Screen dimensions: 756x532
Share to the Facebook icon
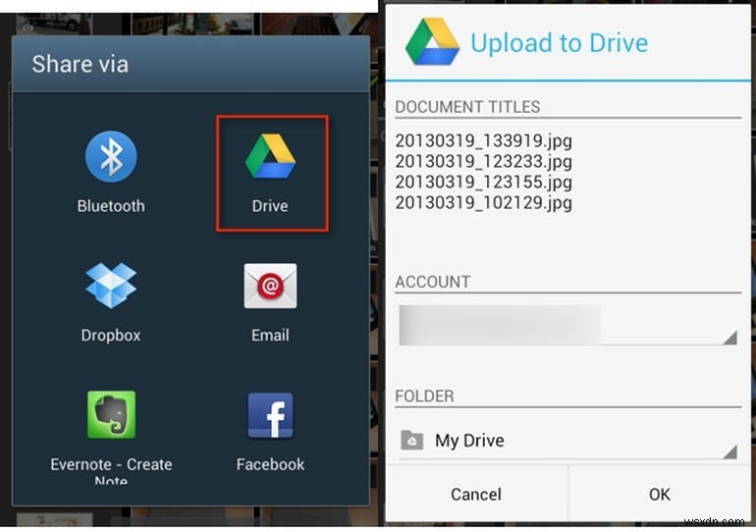click(x=270, y=415)
